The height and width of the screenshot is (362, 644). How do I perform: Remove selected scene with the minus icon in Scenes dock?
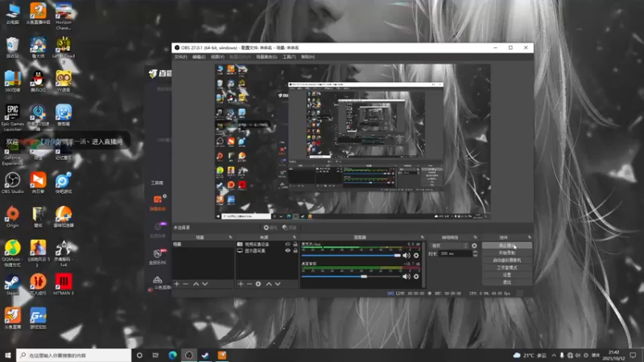(186, 284)
